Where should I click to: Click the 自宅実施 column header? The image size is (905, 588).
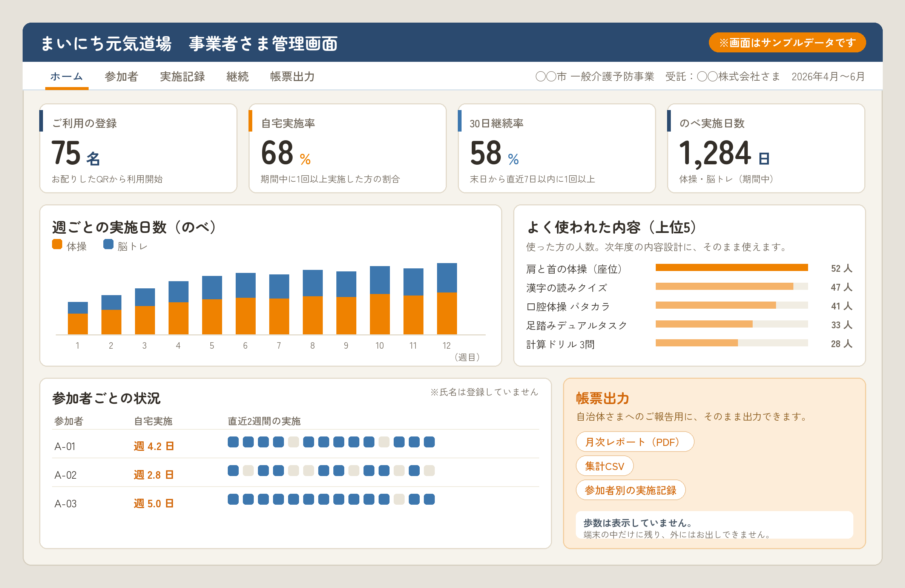click(153, 421)
